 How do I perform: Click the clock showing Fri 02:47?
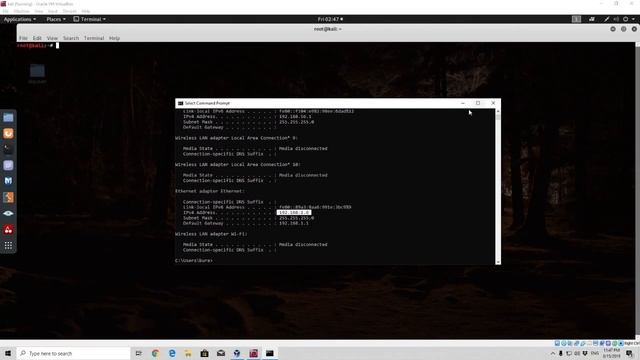click(x=330, y=19)
